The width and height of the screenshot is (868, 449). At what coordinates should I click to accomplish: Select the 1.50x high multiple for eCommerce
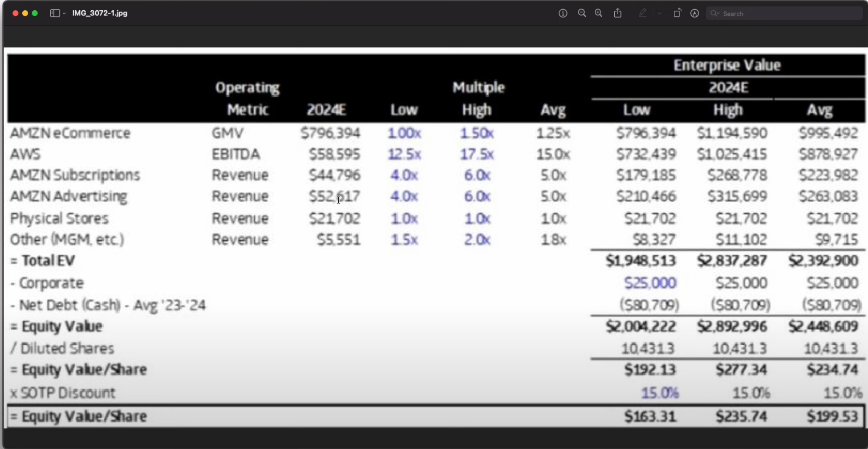[477, 133]
